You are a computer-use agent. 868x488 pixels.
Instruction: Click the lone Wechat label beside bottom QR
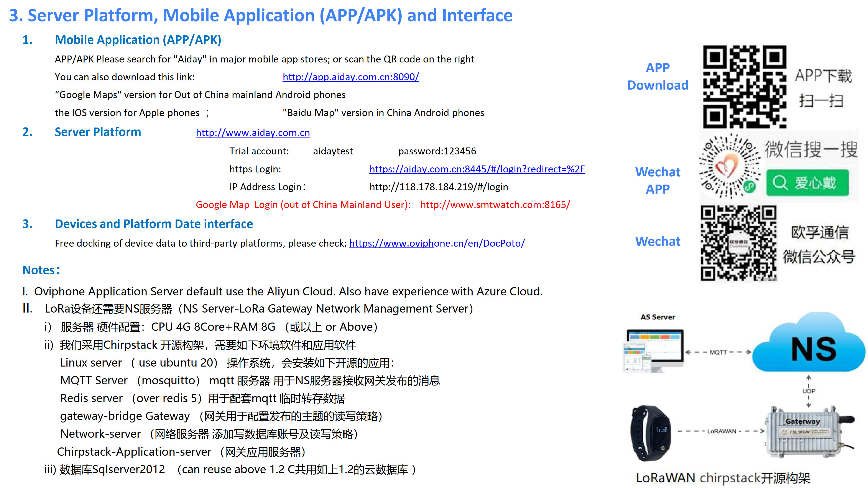click(x=658, y=241)
